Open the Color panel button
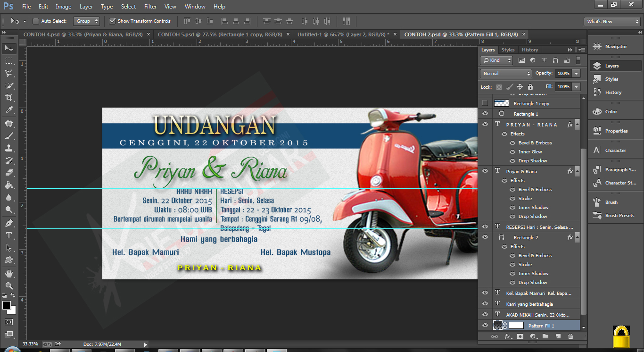644x352 pixels. (x=615, y=112)
